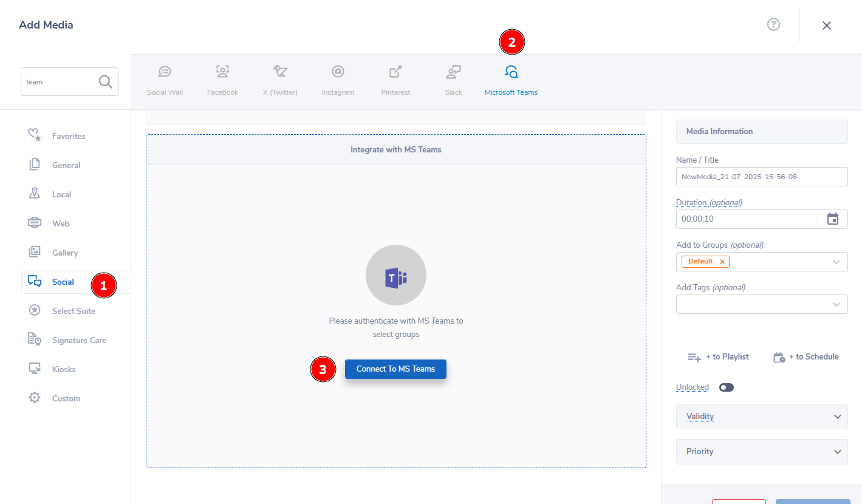
Task: Open the Favorites category
Action: [x=69, y=136]
